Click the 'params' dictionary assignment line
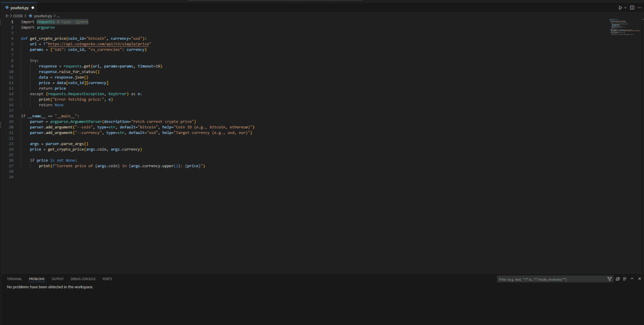This screenshot has height=325, width=644. pos(88,49)
